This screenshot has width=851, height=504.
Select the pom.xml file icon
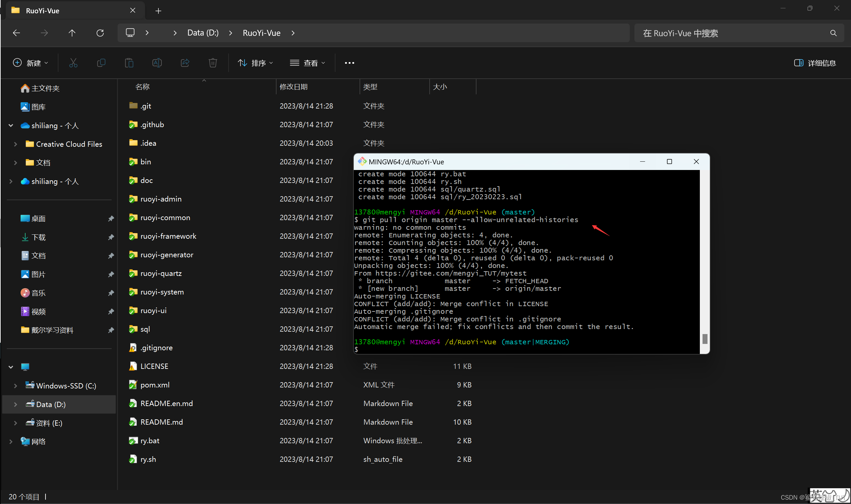click(133, 385)
